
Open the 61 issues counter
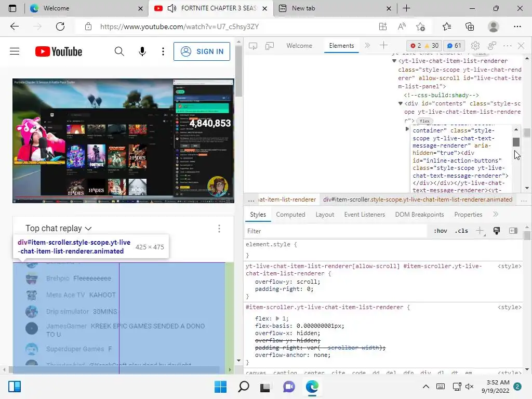pyautogui.click(x=454, y=46)
